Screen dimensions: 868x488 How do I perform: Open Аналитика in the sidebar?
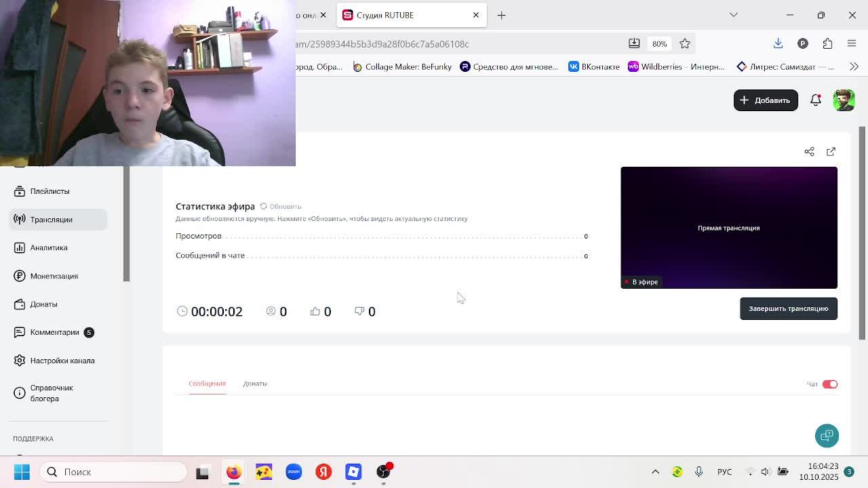49,248
